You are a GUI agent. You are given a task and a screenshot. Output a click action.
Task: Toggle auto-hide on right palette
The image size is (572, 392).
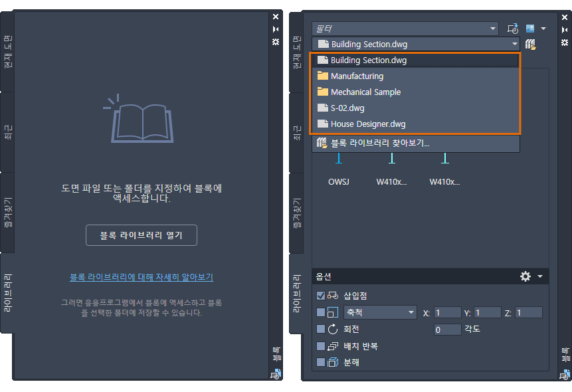pyautogui.click(x=565, y=30)
